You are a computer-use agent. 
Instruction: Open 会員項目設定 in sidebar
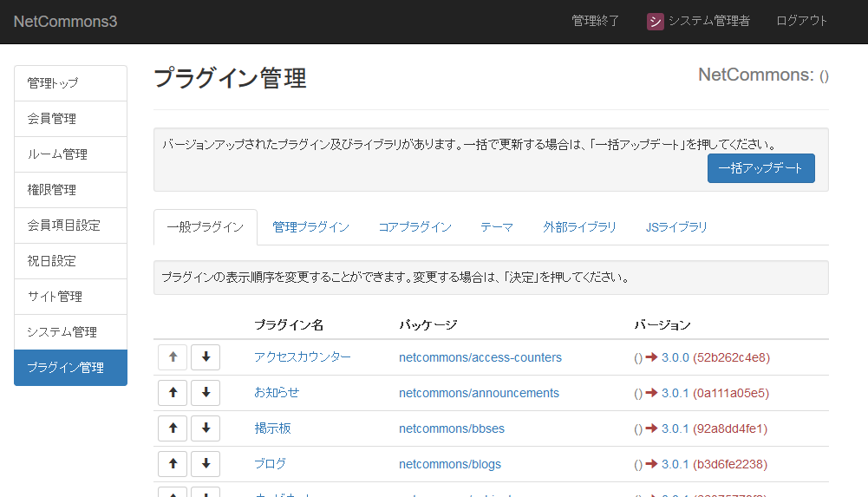click(x=71, y=226)
